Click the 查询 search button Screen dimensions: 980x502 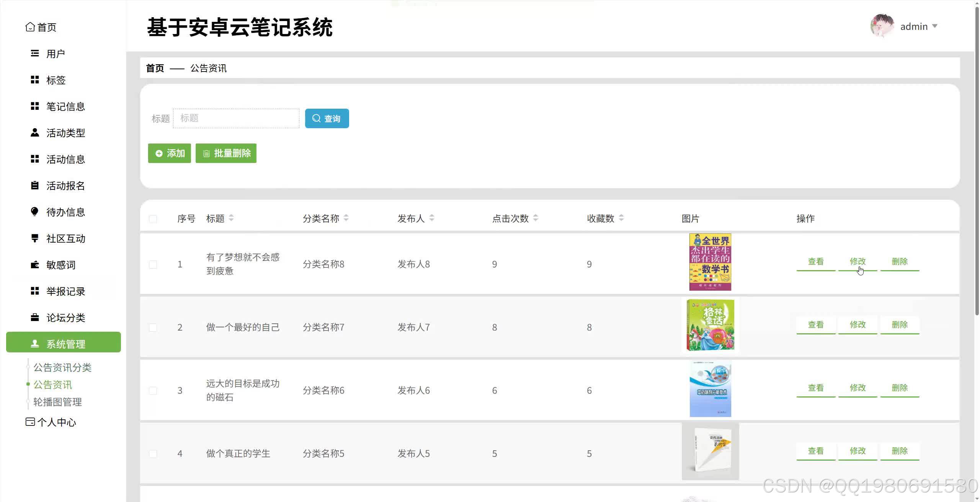pyautogui.click(x=327, y=118)
